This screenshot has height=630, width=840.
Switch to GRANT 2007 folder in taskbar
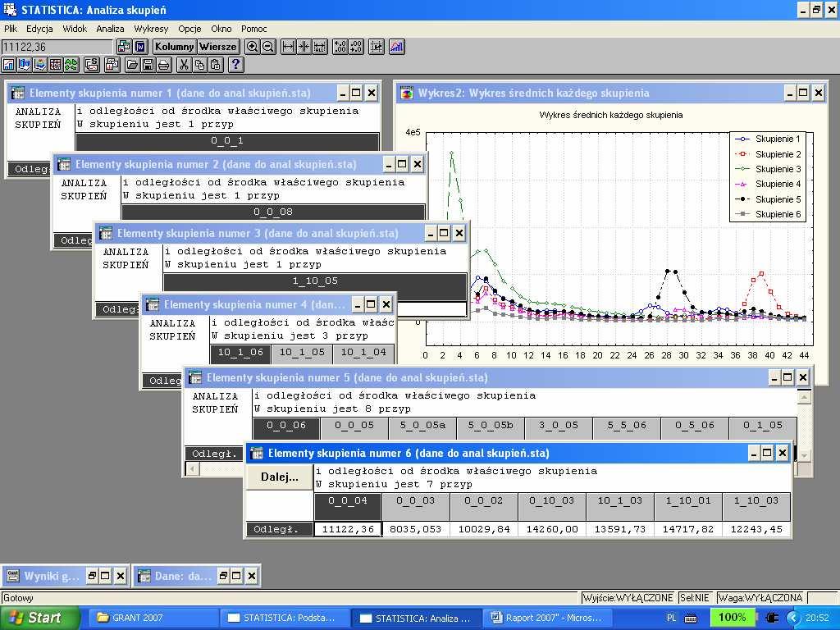152,618
